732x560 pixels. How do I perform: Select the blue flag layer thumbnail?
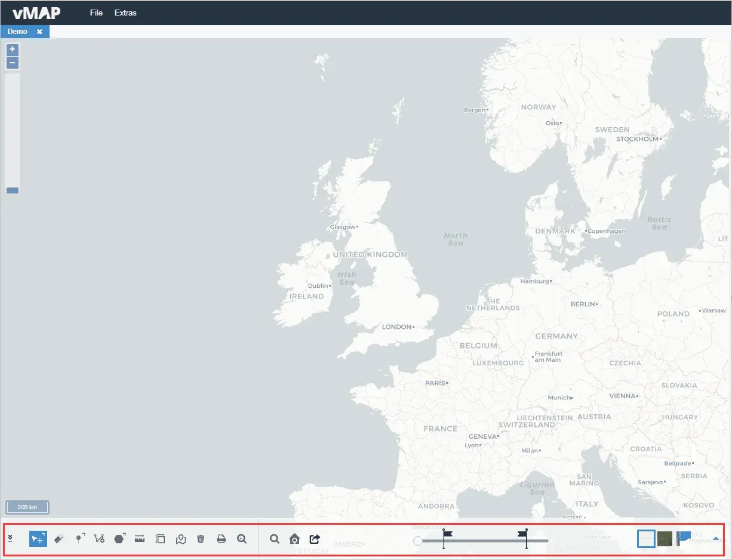point(684,537)
